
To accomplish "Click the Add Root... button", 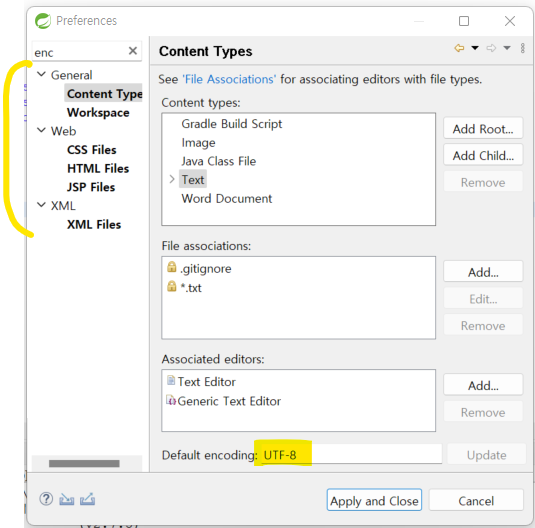I will click(483, 129).
